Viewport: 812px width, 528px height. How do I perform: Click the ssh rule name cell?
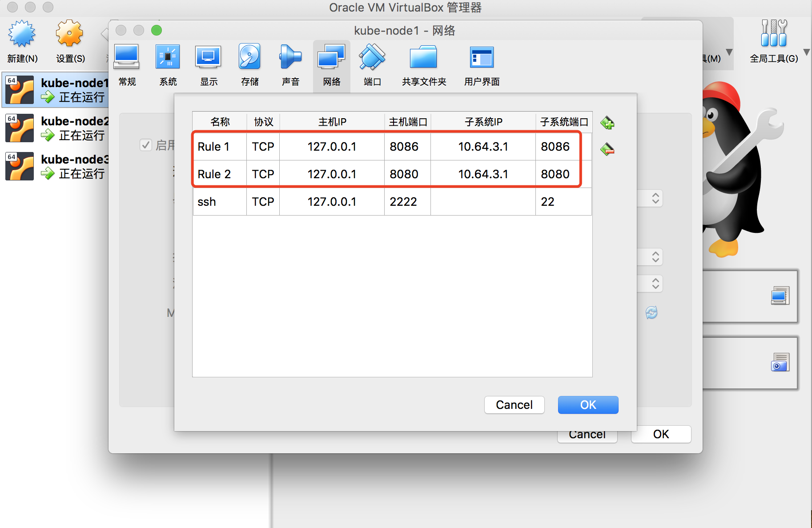coord(220,202)
